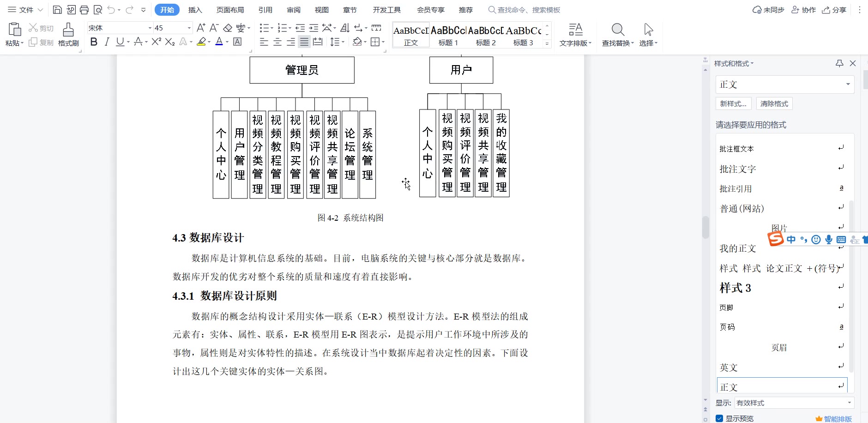Click the Not Synced cloud button
This screenshot has height=423, width=868.
(769, 10)
